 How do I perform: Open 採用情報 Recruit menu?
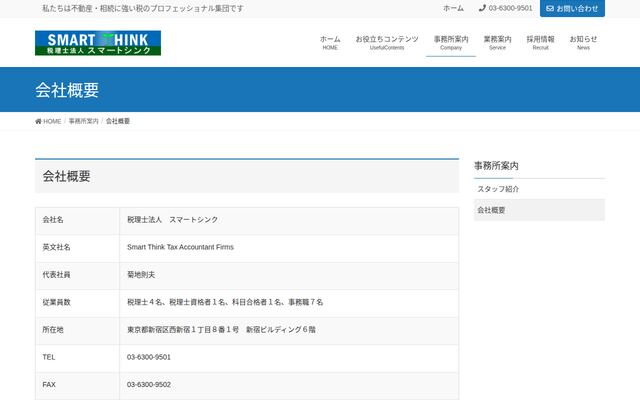540,42
